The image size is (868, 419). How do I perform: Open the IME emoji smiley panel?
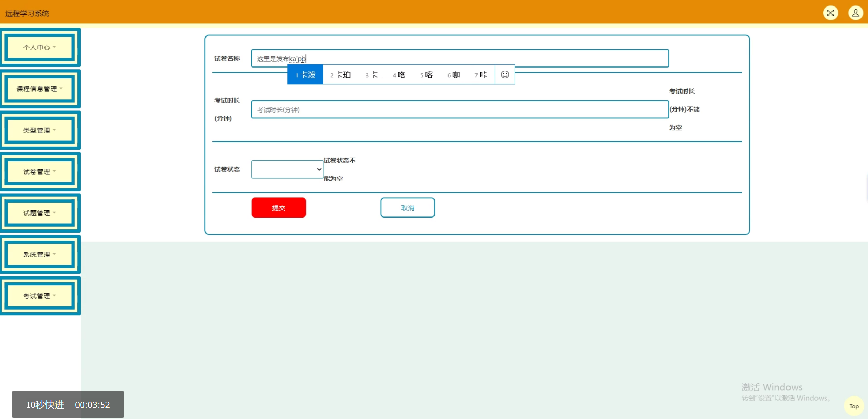505,74
